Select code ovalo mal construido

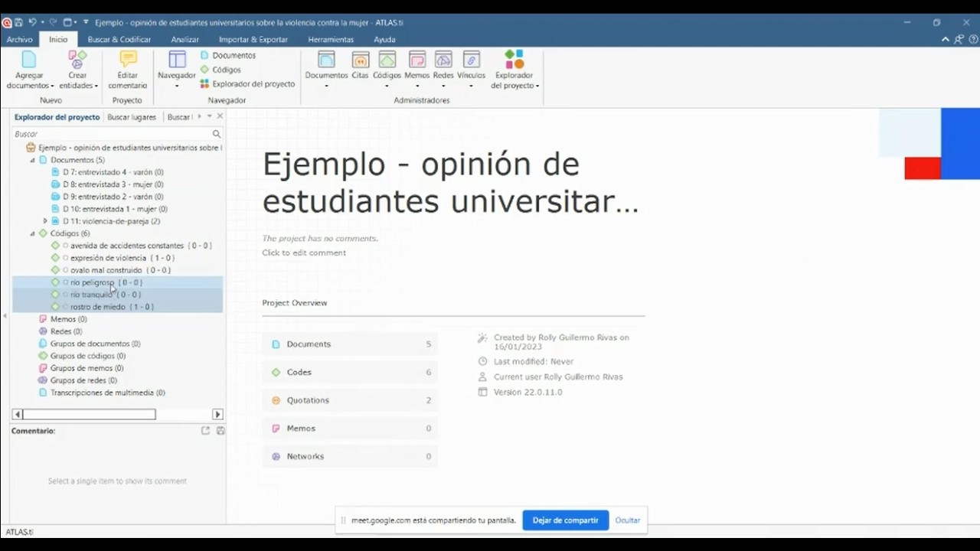click(111, 270)
